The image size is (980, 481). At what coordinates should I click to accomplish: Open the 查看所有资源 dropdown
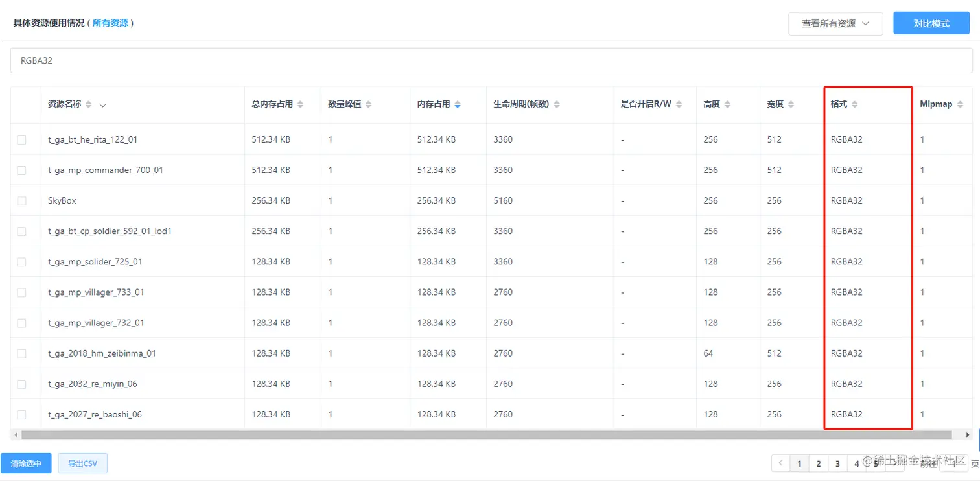click(835, 23)
